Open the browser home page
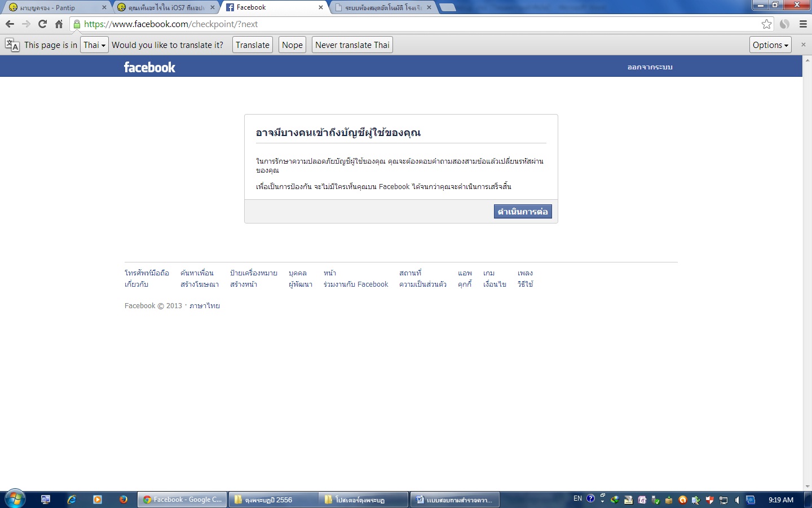Viewport: 812px width, 508px height. (x=59, y=24)
